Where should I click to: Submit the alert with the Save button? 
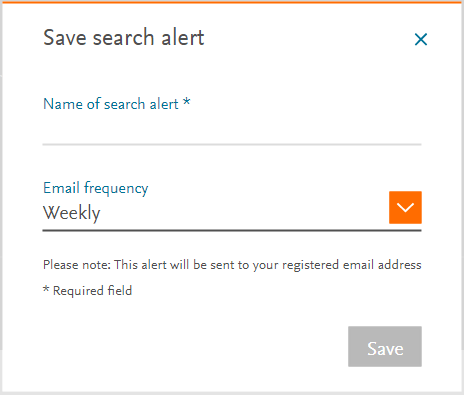[385, 346]
